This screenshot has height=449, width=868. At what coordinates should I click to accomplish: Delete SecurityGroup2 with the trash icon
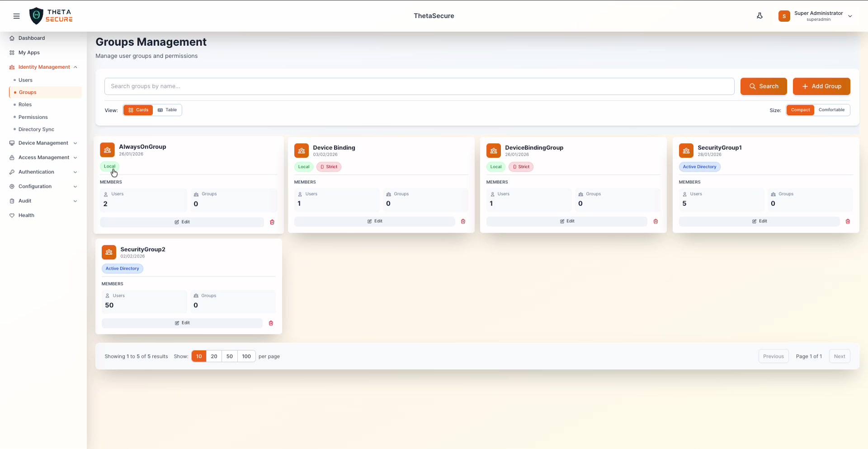click(271, 323)
